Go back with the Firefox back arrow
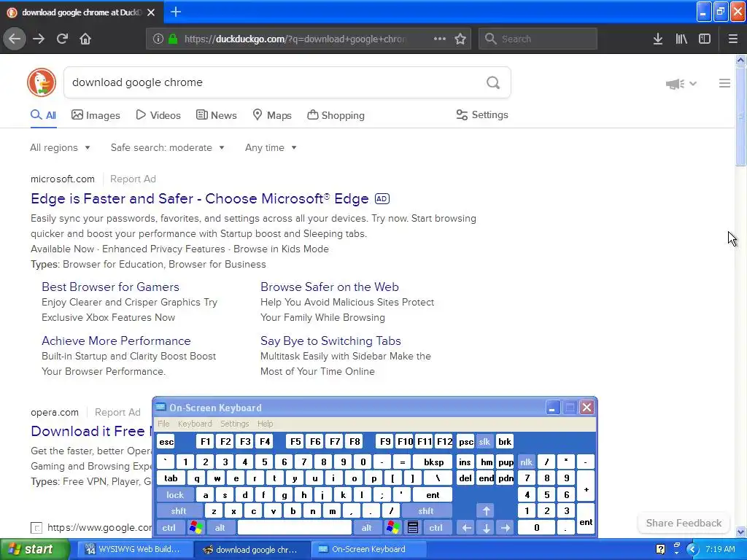This screenshot has height=560, width=747. 15,39
